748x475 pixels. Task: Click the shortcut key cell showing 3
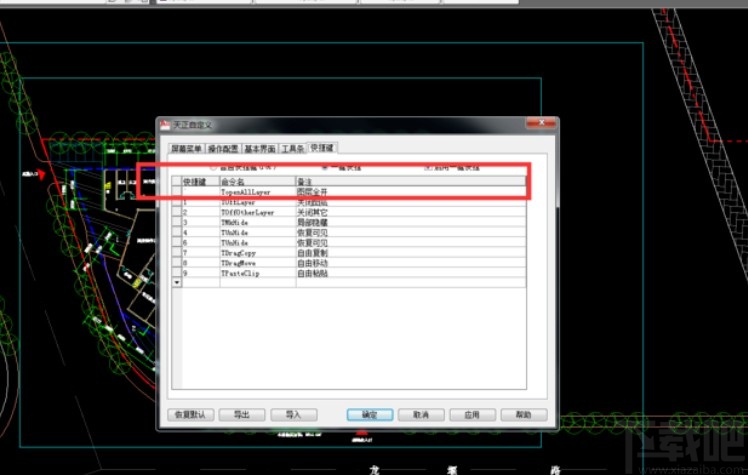200,222
